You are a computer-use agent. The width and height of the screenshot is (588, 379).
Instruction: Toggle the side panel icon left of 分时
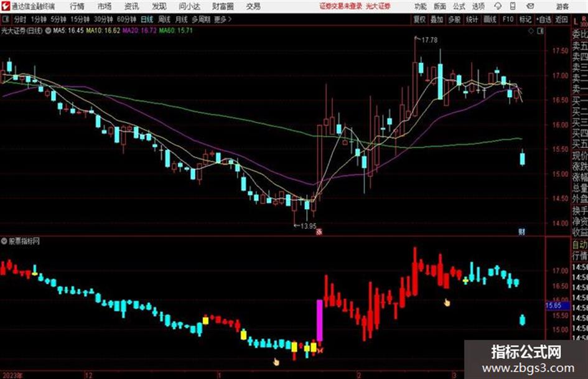pyautogui.click(x=6, y=19)
